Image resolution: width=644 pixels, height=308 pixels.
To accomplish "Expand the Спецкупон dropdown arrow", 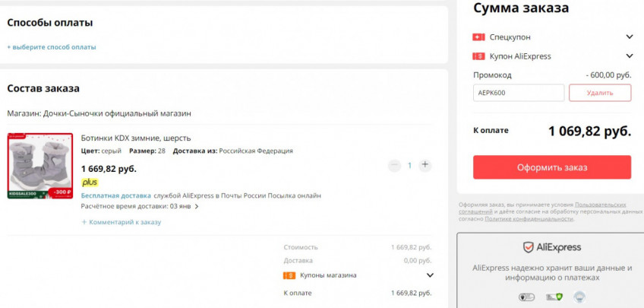I will [x=629, y=37].
